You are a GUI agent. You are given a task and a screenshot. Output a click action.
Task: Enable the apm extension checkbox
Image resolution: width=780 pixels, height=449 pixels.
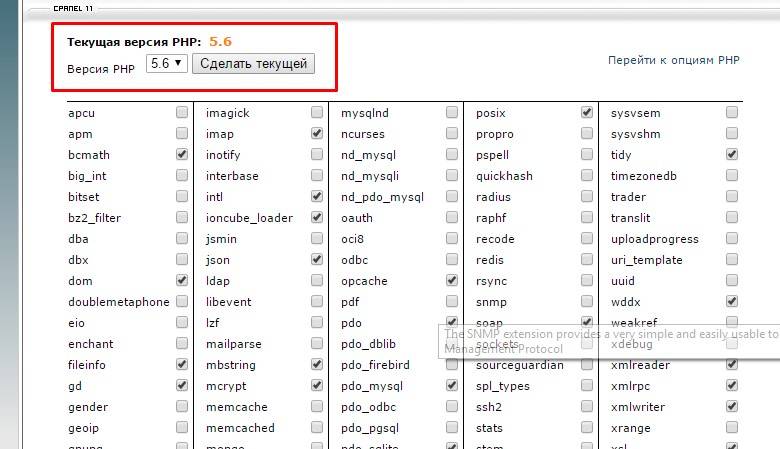(182, 133)
